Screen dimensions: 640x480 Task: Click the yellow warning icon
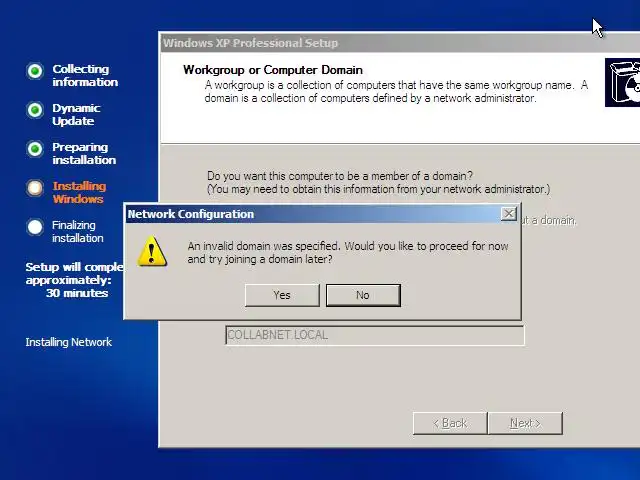[x=152, y=251]
